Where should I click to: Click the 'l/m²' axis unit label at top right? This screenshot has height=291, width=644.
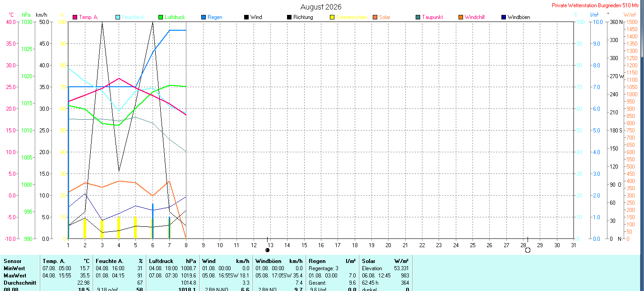click(594, 15)
